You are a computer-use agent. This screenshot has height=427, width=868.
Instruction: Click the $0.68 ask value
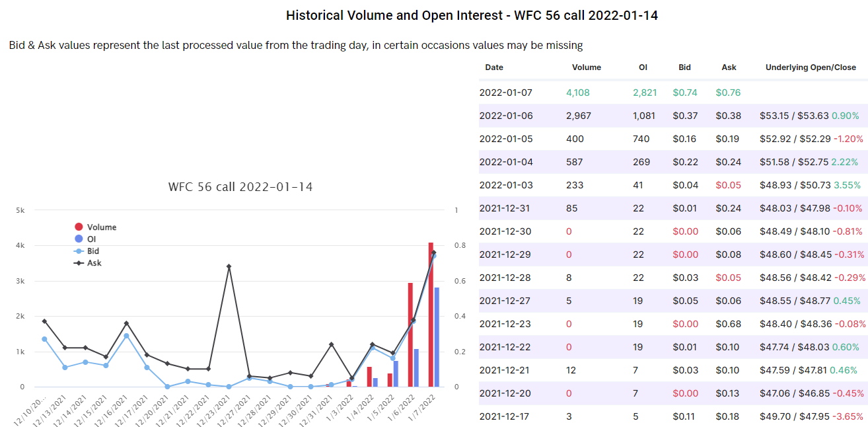click(x=729, y=324)
